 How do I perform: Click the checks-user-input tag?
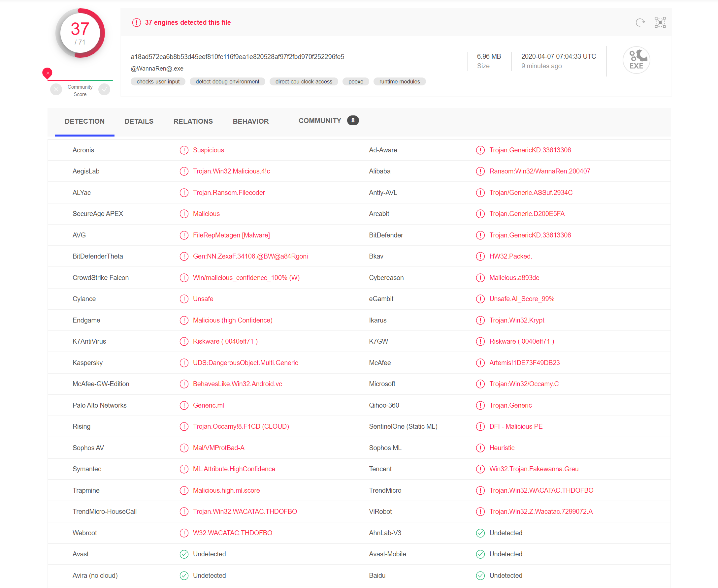158,82
